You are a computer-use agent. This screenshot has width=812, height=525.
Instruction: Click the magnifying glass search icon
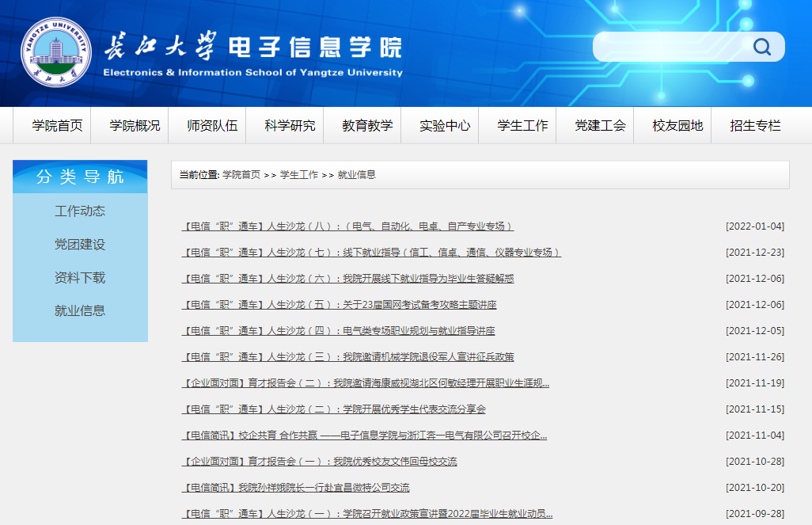coord(761,47)
